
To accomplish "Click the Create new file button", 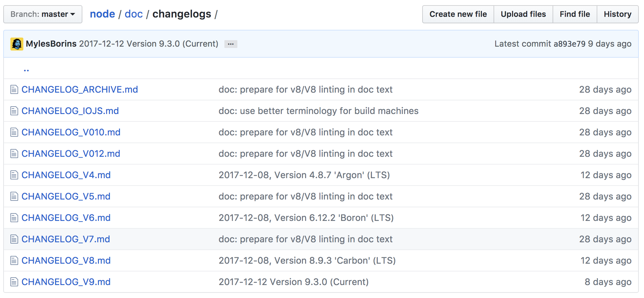I will click(458, 14).
